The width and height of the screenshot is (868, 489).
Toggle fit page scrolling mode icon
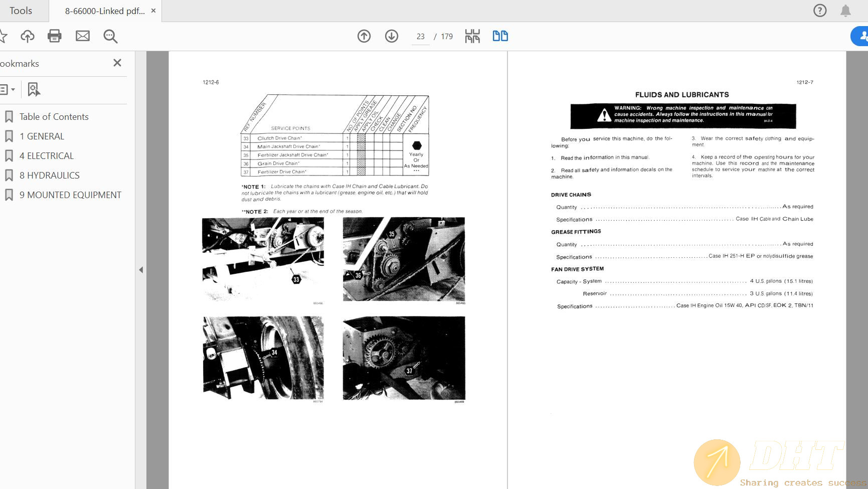472,36
